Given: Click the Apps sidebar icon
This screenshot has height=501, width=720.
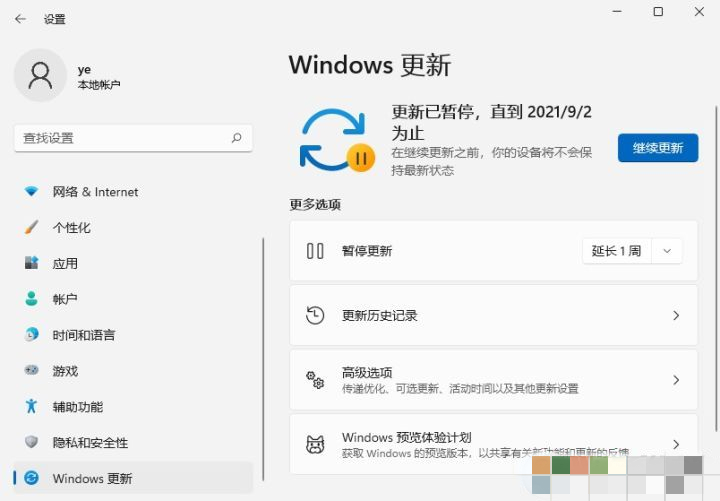Looking at the screenshot, I should click(31, 263).
